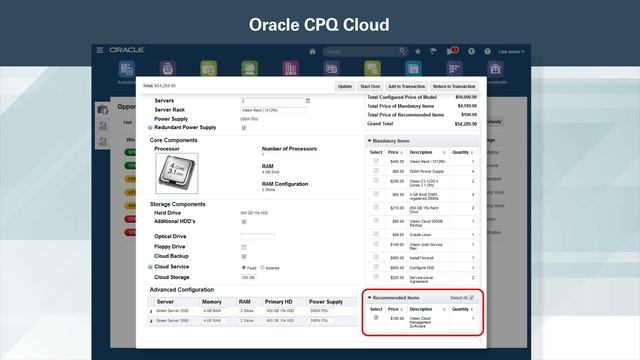Click the header search input field
The width and height of the screenshot is (640, 360).
tap(361, 51)
